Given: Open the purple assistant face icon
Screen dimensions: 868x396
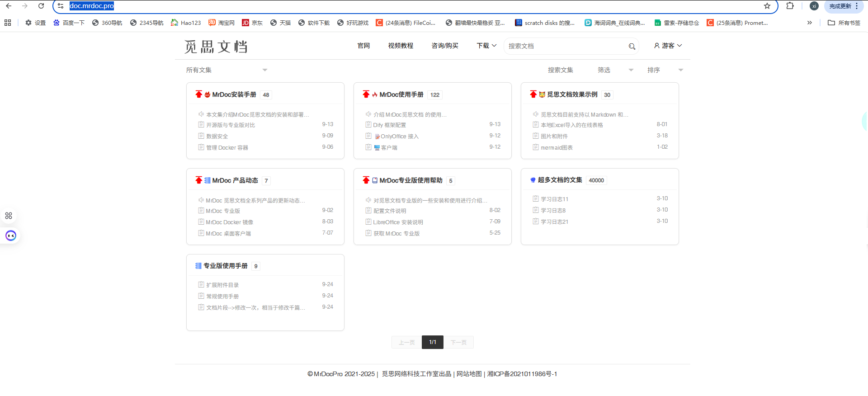Looking at the screenshot, I should click(11, 236).
